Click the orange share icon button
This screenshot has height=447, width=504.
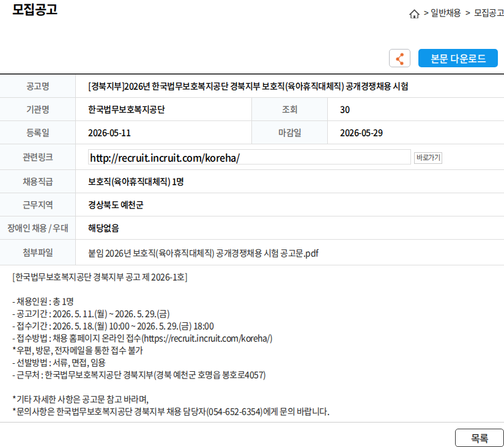(399, 58)
